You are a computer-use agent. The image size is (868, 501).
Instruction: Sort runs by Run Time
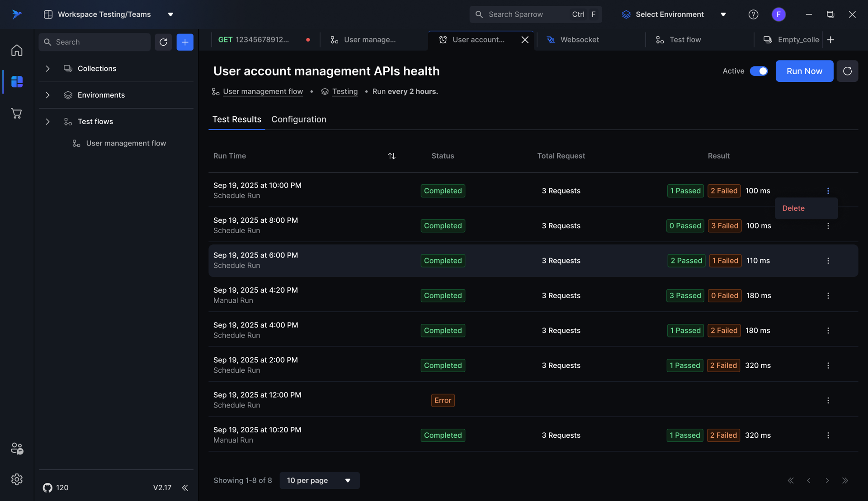[x=392, y=156]
